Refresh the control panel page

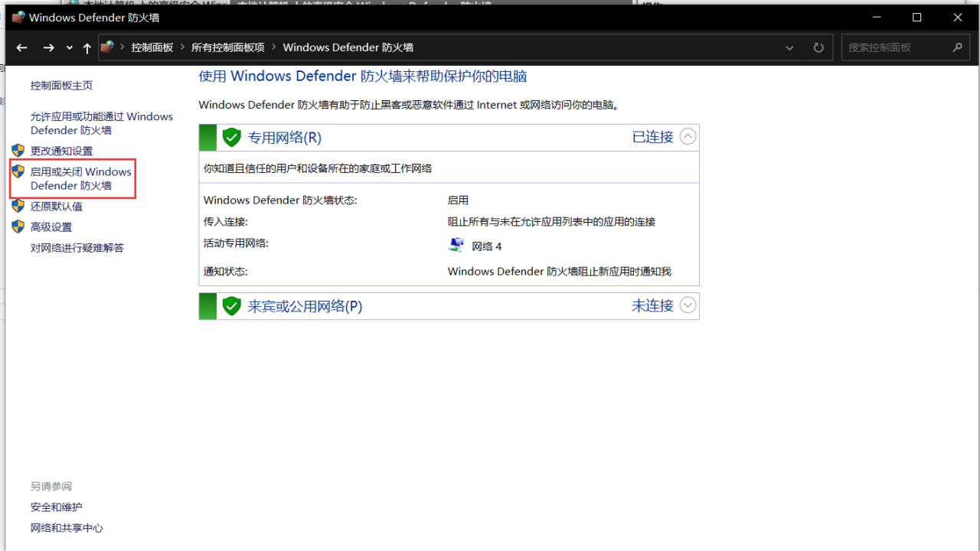[x=818, y=47]
